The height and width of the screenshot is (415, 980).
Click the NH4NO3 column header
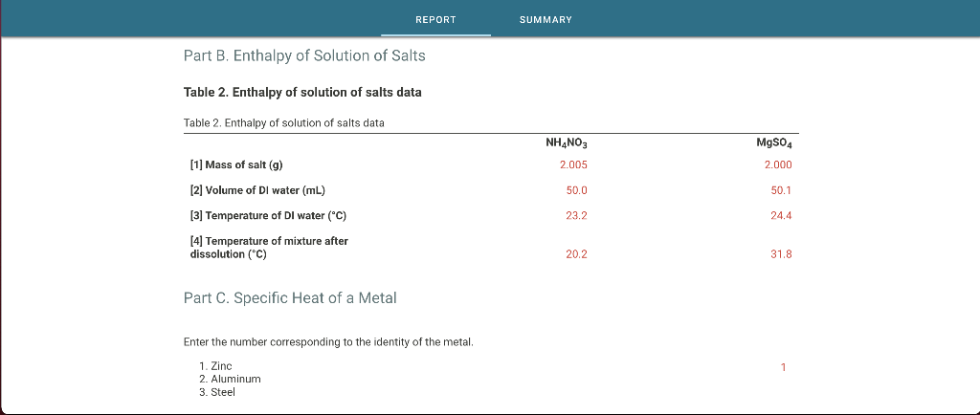click(x=567, y=144)
